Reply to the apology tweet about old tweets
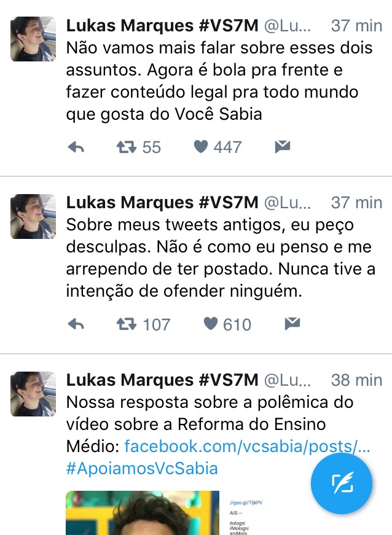This screenshot has width=392, height=535. 76,324
